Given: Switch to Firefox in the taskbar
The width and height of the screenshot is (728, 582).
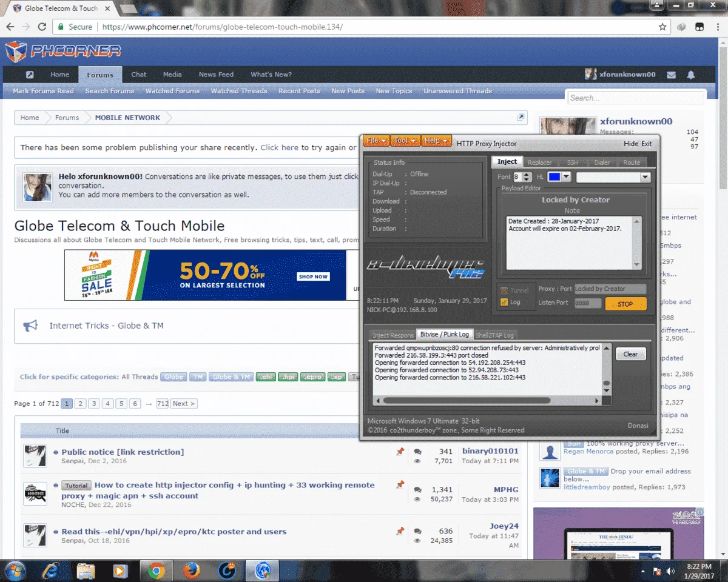Looking at the screenshot, I should coord(192,570).
